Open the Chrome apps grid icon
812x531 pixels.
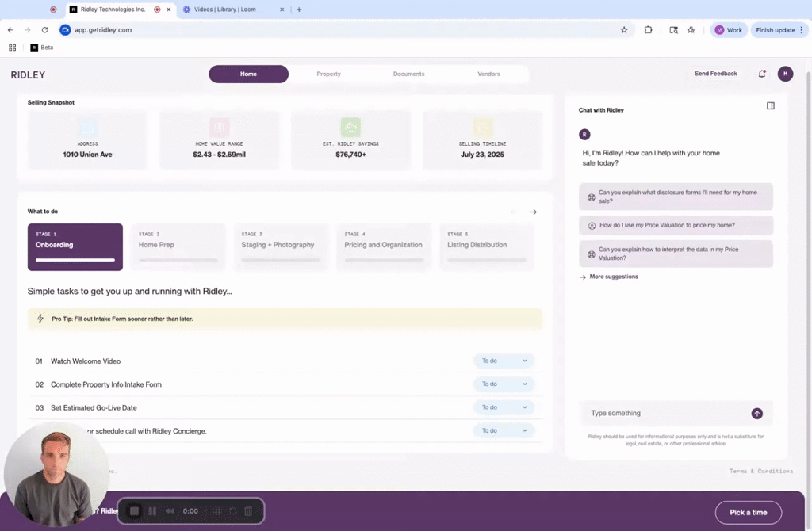(x=13, y=48)
